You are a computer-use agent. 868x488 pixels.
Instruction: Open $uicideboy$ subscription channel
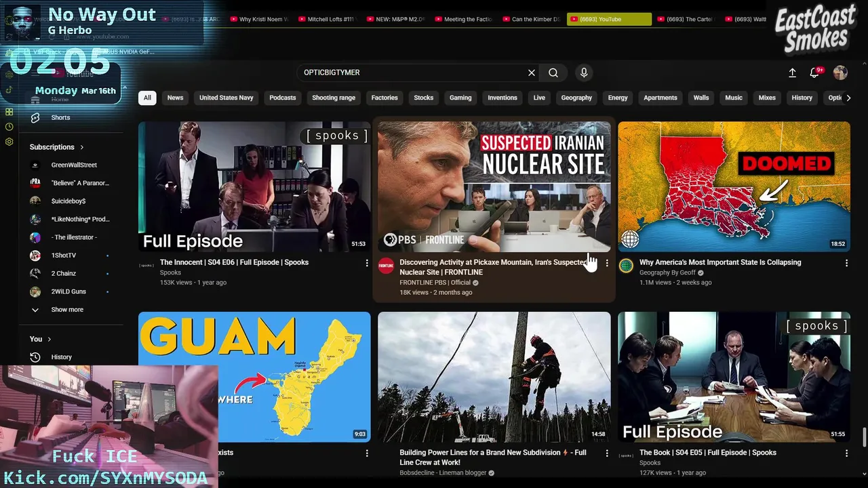tap(68, 201)
